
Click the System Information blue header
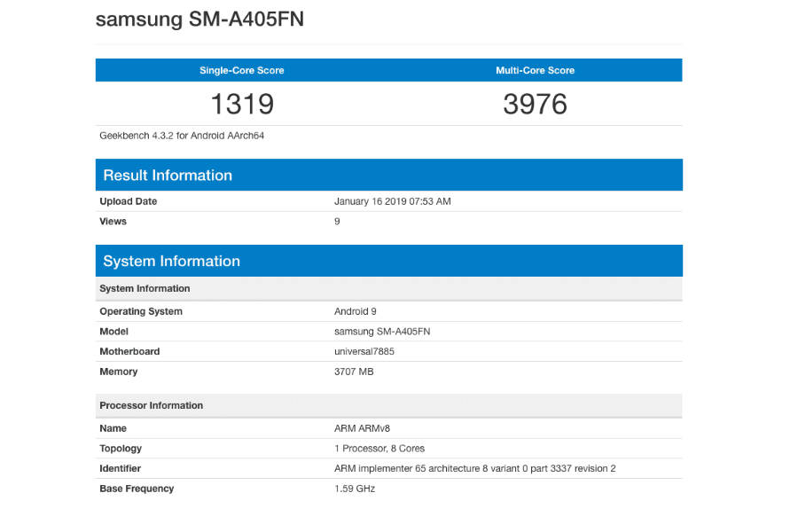pos(171,261)
